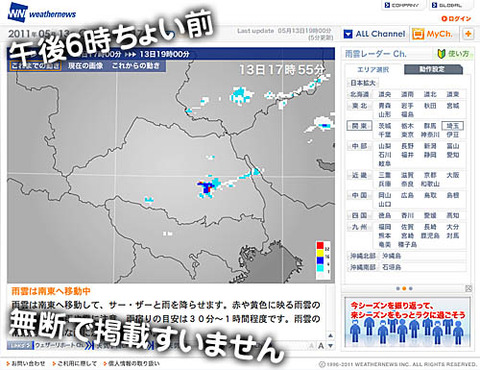This screenshot has height=370, width=480.
Task: Click the 日本拡大 button
Action: [363, 83]
